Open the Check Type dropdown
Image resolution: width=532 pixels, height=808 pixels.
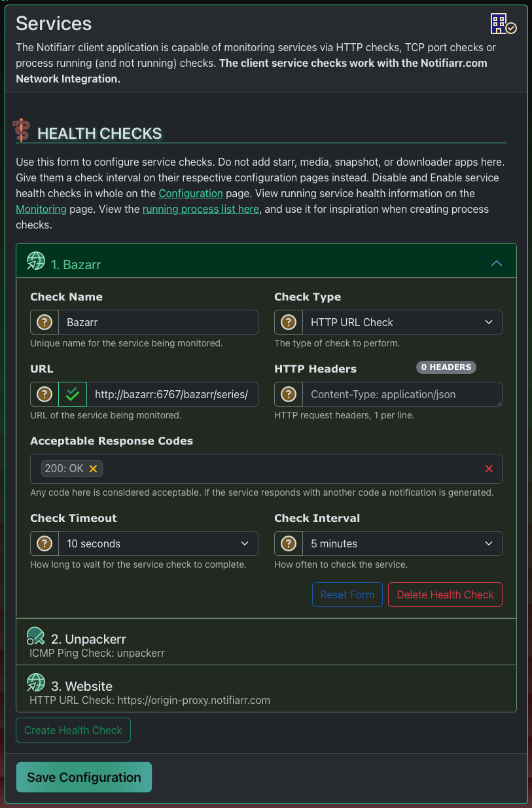tap(402, 322)
